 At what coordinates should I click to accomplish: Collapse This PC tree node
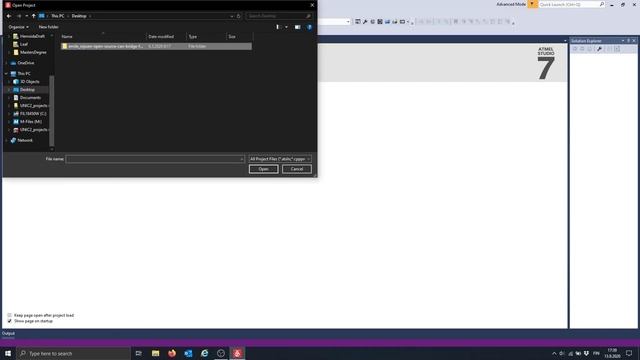click(x=6, y=73)
